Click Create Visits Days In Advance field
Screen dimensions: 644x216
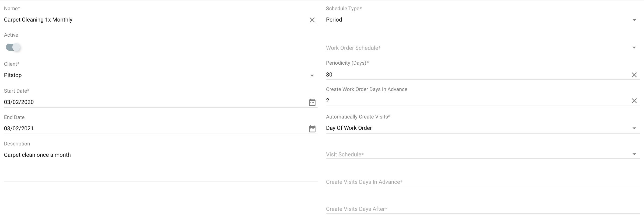(x=483, y=182)
